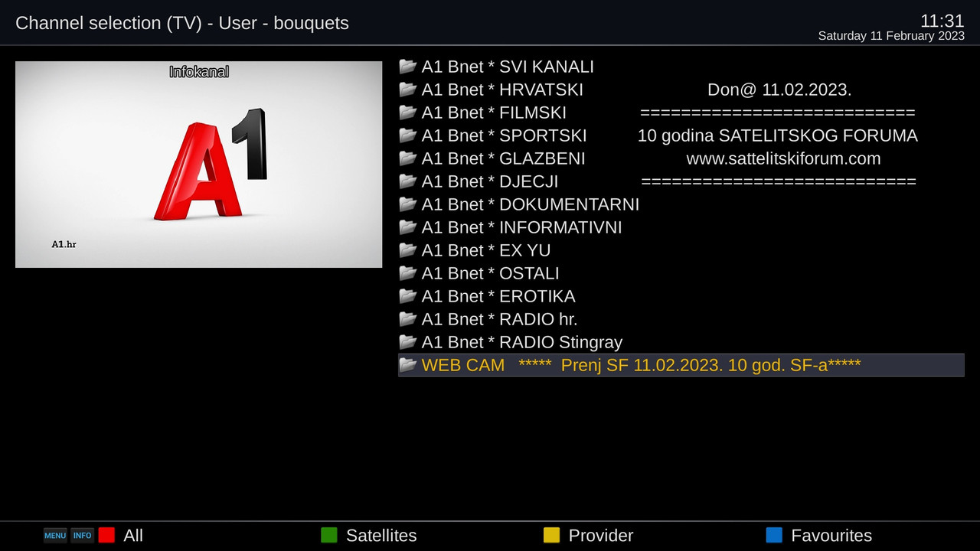
Task: Click the folder icon beside A1 Bnet * RADIO Stingray
Action: tap(407, 342)
